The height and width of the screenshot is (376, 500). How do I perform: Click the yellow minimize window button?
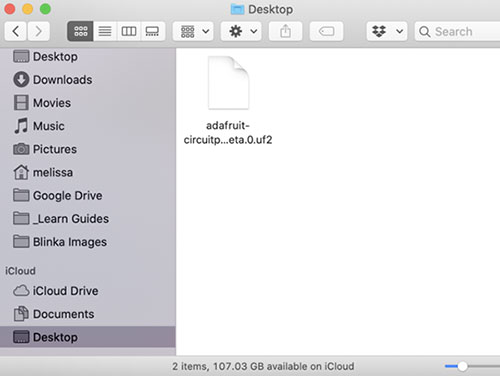tap(27, 9)
